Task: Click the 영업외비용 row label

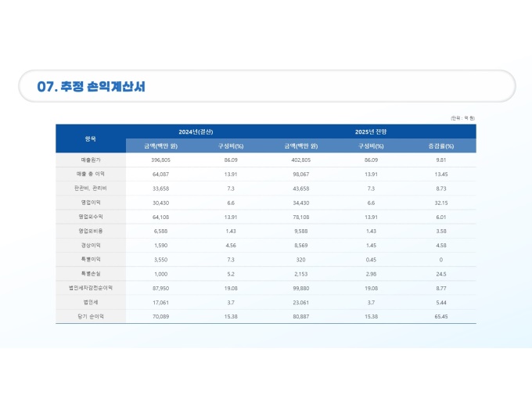Action: (x=91, y=231)
